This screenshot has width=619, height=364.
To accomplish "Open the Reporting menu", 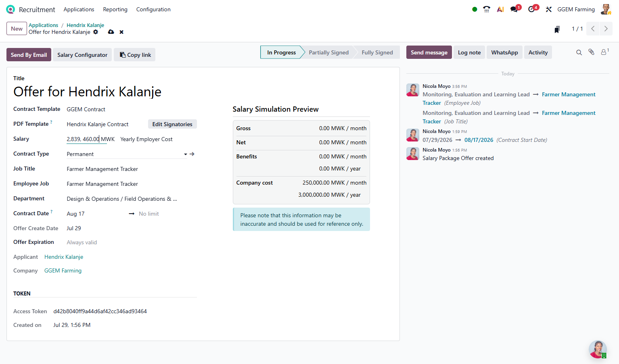I will tap(115, 9).
